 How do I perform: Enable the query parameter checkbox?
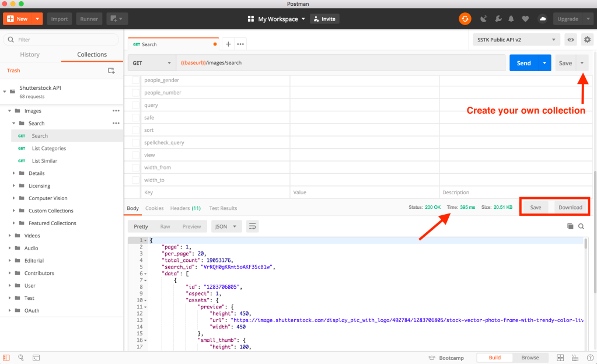click(x=135, y=105)
